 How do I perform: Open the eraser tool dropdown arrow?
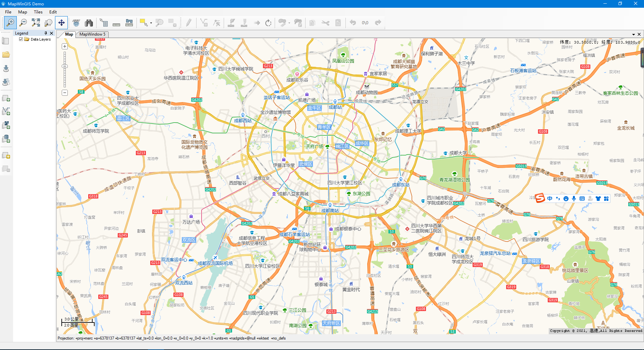[289, 23]
